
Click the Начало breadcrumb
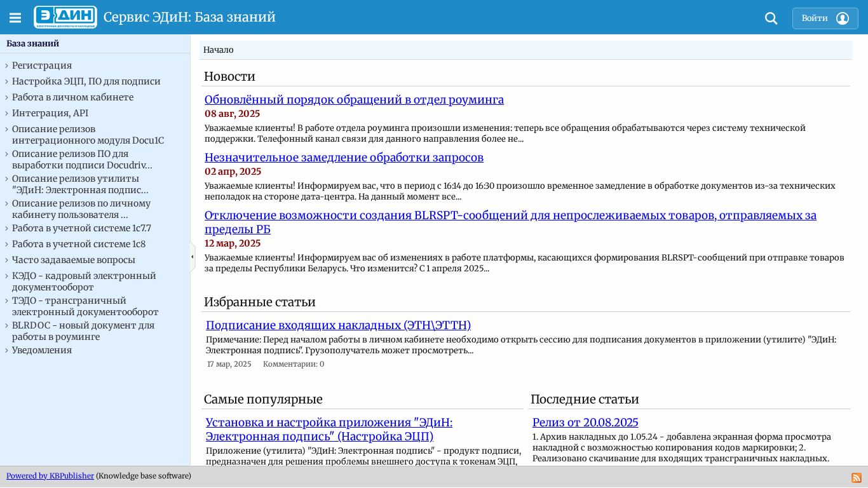click(x=219, y=50)
